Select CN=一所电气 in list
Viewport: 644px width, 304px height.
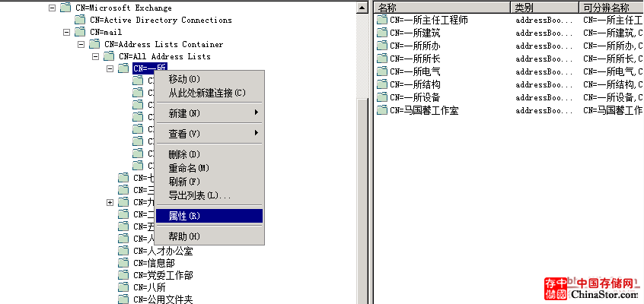[x=415, y=71]
